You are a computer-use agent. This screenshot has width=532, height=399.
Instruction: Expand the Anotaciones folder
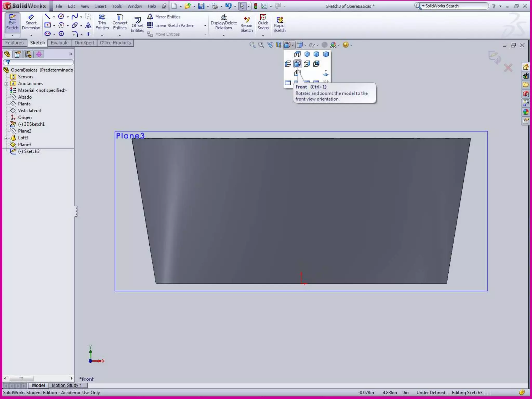(6, 84)
